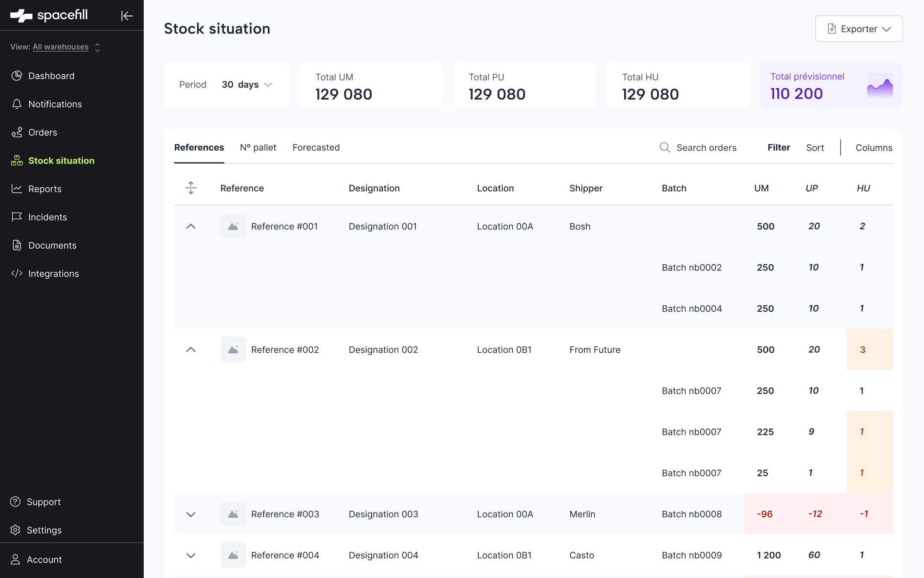This screenshot has height=578, width=924.
Task: Collapse the Reference #002 row
Action: coord(191,349)
